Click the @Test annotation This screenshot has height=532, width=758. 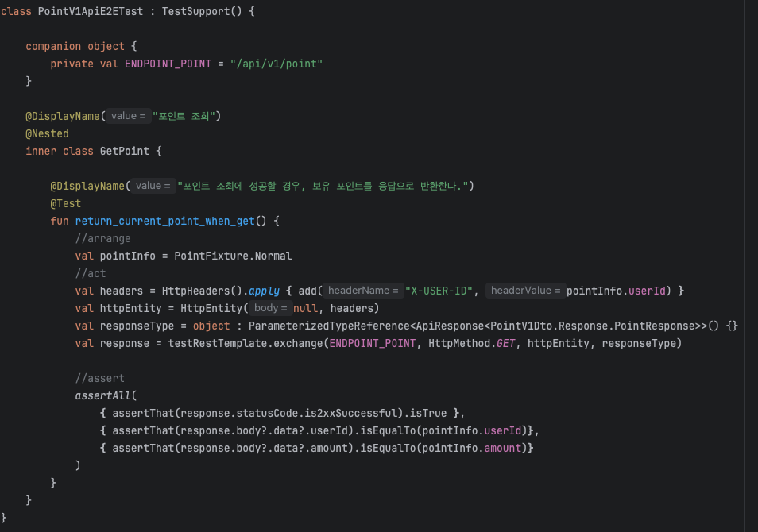tap(66, 203)
